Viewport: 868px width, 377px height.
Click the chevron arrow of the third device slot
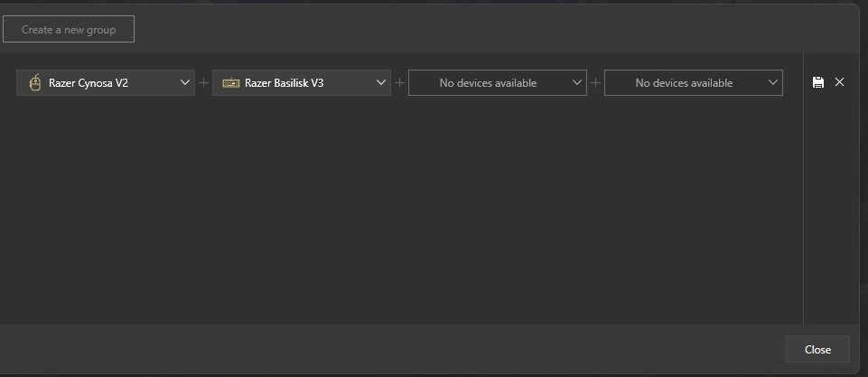(x=577, y=83)
